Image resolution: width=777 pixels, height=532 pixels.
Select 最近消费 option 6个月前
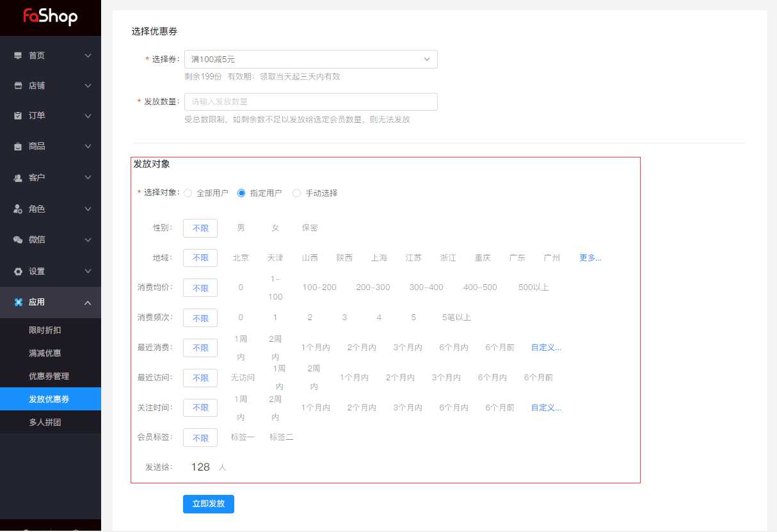(x=500, y=348)
